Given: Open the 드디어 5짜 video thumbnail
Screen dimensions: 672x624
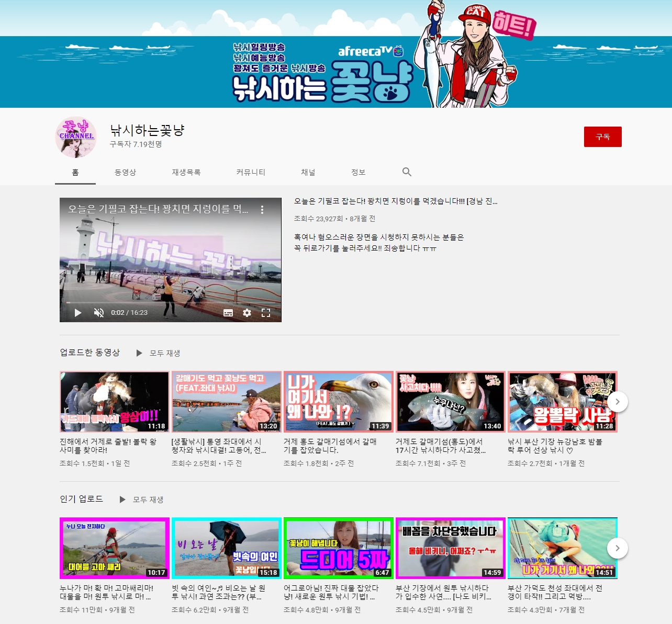Looking at the screenshot, I should pyautogui.click(x=338, y=548).
